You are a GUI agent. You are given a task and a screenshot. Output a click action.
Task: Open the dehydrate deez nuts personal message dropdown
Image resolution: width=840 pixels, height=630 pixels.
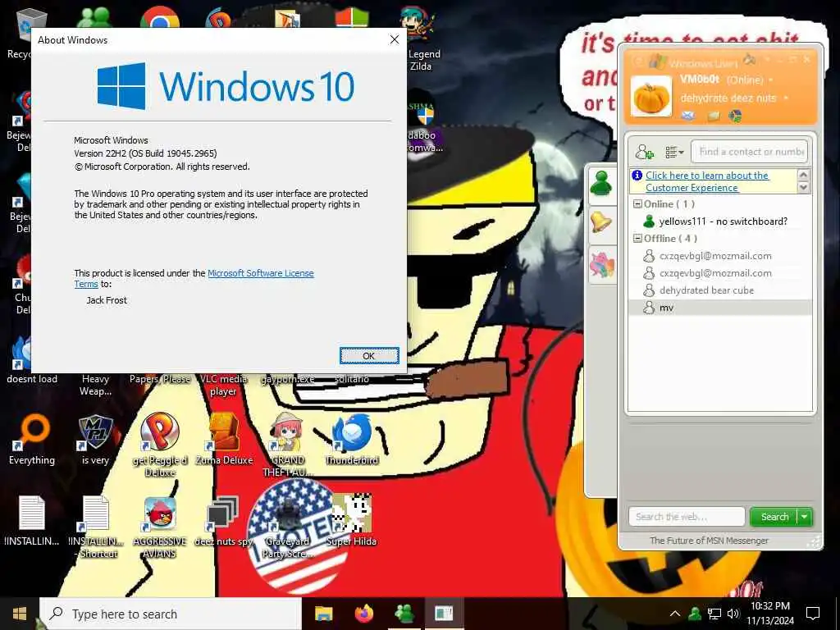click(x=785, y=98)
